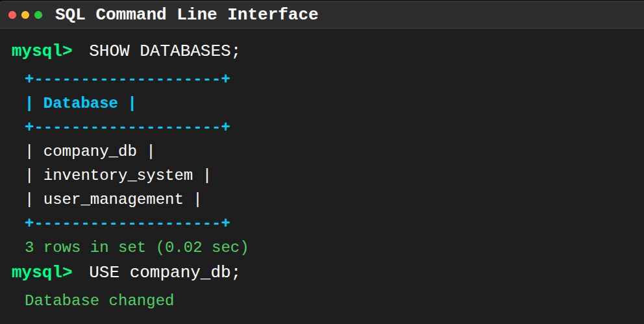Click the pipe after user_management
The height and width of the screenshot is (324, 644).
(197, 199)
